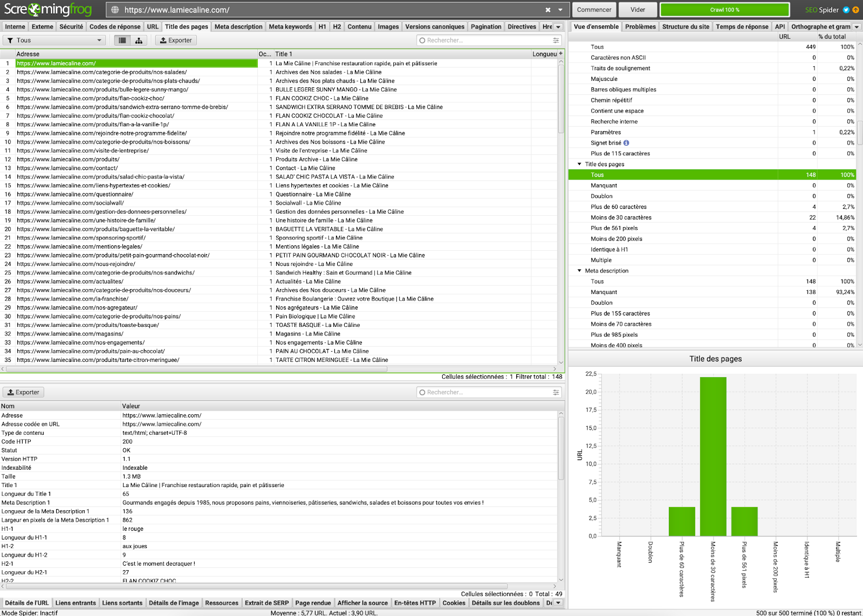This screenshot has height=616, width=863.
Task: Open the Tous filter dropdown
Action: tap(54, 40)
